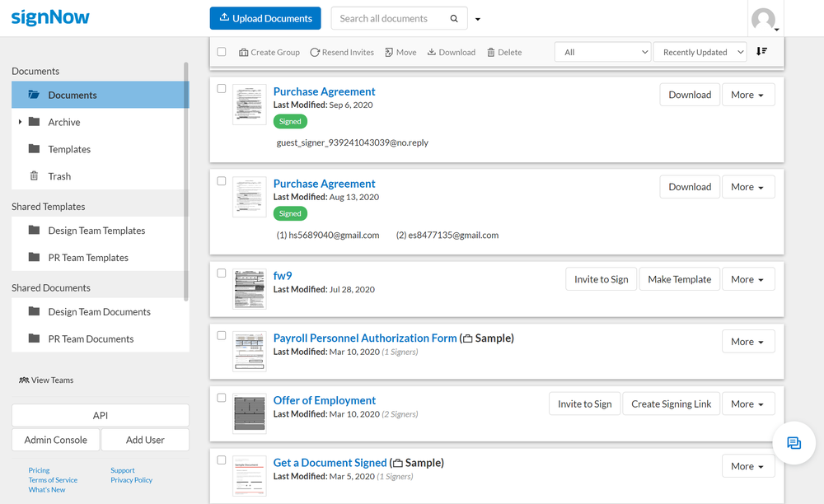
Task: Click Invite to Sign for Offer of Employment
Action: click(x=585, y=404)
